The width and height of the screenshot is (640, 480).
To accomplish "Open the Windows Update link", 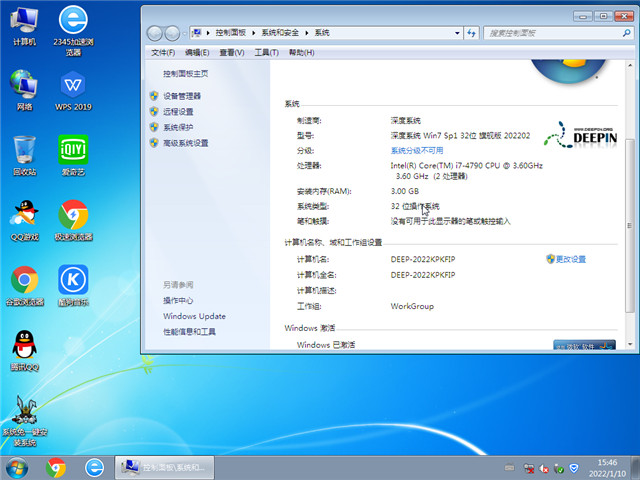I will tap(194, 316).
